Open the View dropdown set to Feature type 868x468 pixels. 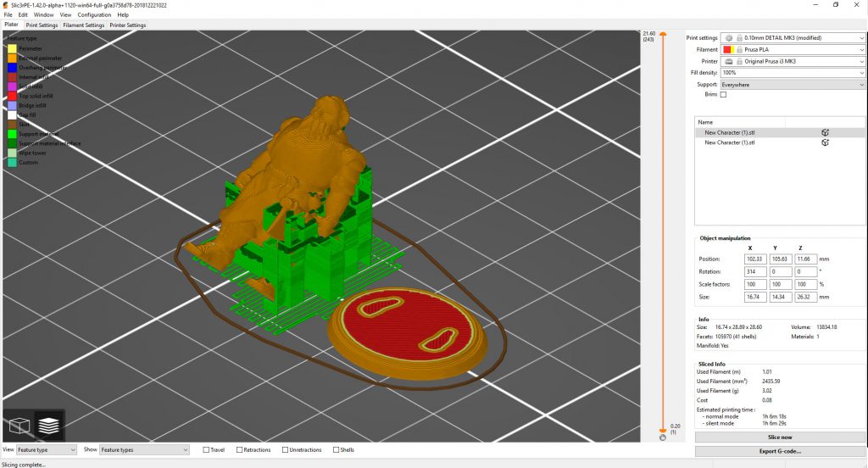46,449
